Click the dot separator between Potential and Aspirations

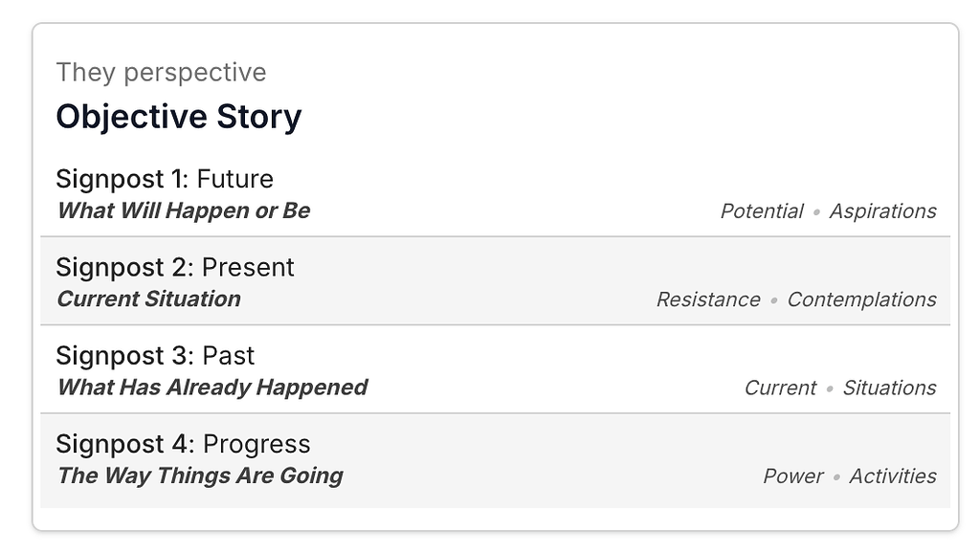pos(816,211)
